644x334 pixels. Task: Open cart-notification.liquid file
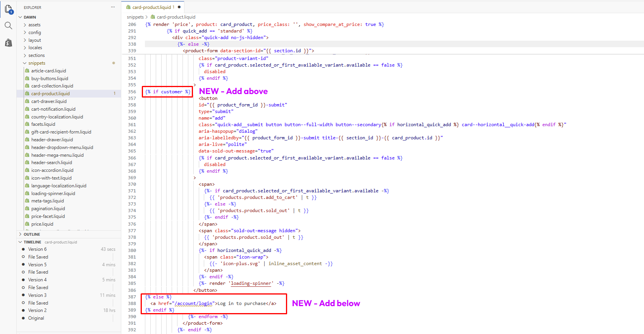coord(53,109)
